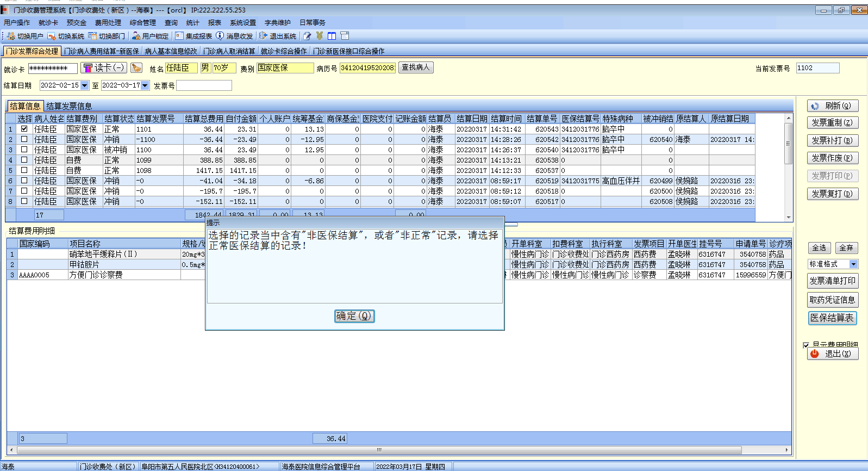Screen dimensions: 868x471
Task: Uncheck the selection box for invoice 1101
Action: (x=24, y=129)
